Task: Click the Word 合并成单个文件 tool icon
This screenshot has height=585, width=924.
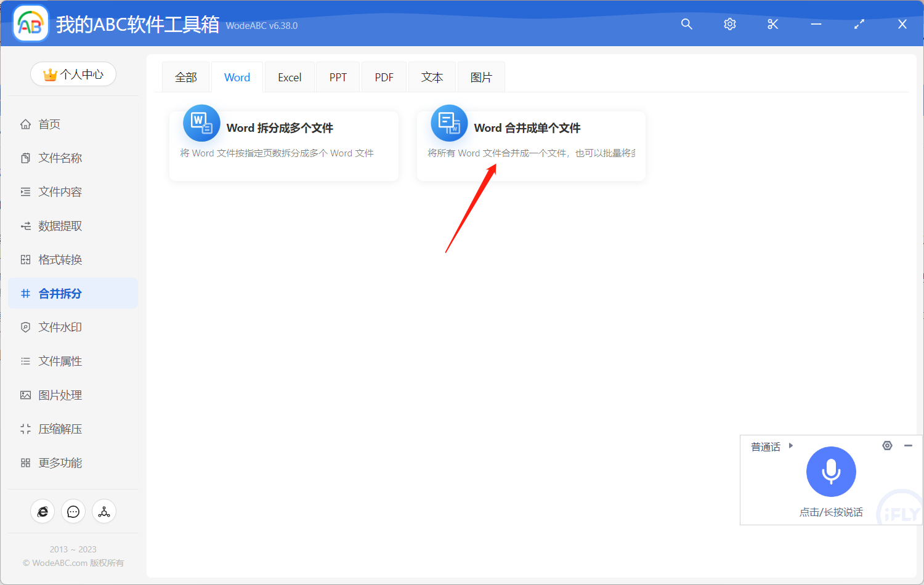Action: point(449,123)
